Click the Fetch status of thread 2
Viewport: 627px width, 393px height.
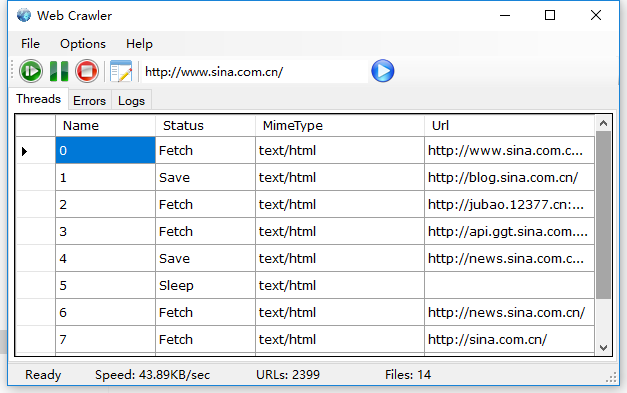click(x=205, y=204)
